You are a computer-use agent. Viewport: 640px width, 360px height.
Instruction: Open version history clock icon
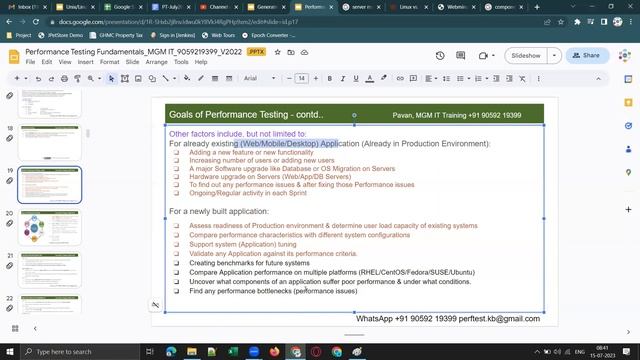(x=440, y=56)
